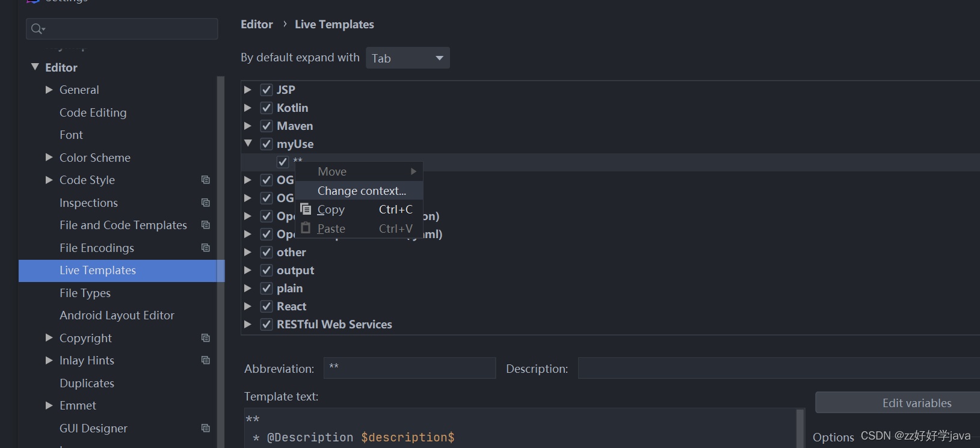980x448 pixels.
Task: Click the Abbreviation input field
Action: 409,368
